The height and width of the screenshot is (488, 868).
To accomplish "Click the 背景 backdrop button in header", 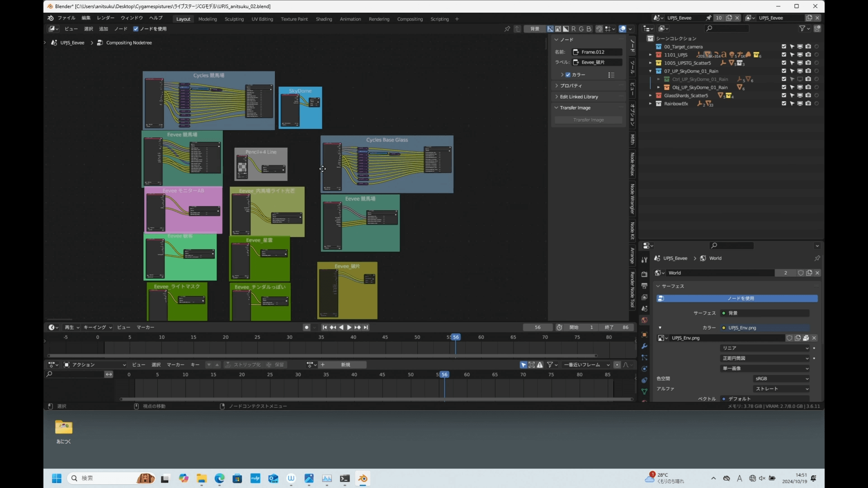I will pos(535,29).
